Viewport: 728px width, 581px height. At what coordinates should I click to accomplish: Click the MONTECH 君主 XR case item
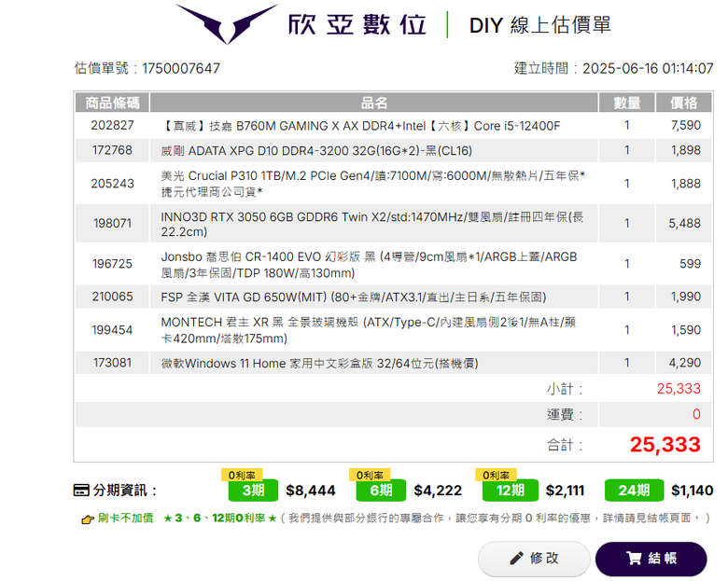368,330
